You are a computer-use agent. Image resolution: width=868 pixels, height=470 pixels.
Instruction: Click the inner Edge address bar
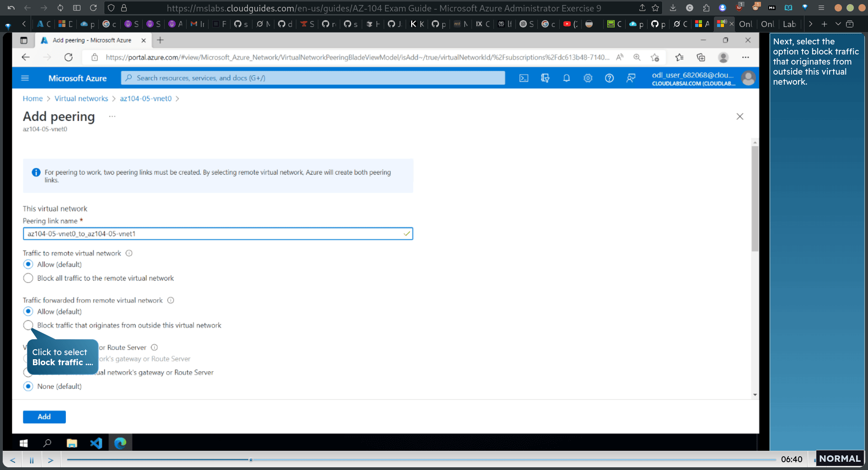[x=357, y=57]
